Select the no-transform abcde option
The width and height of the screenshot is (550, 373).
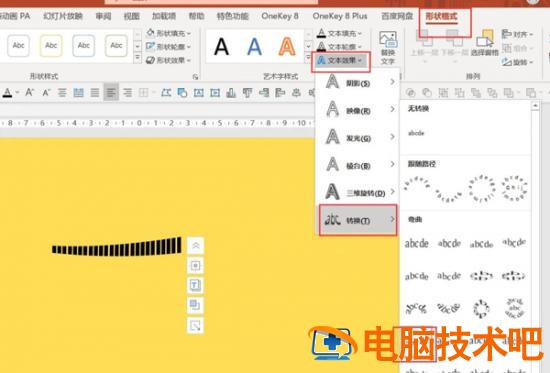pyautogui.click(x=416, y=133)
